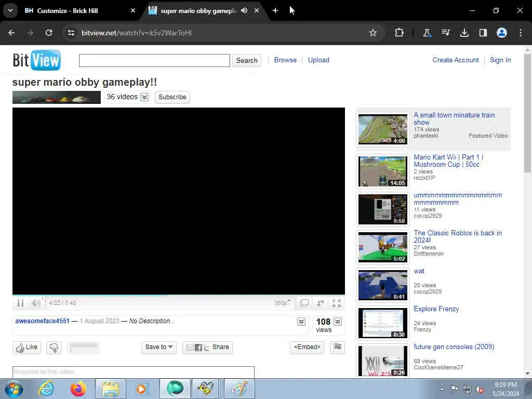Toggle the browser side panel
Viewport: 532px width, 399px height.
tap(483, 33)
